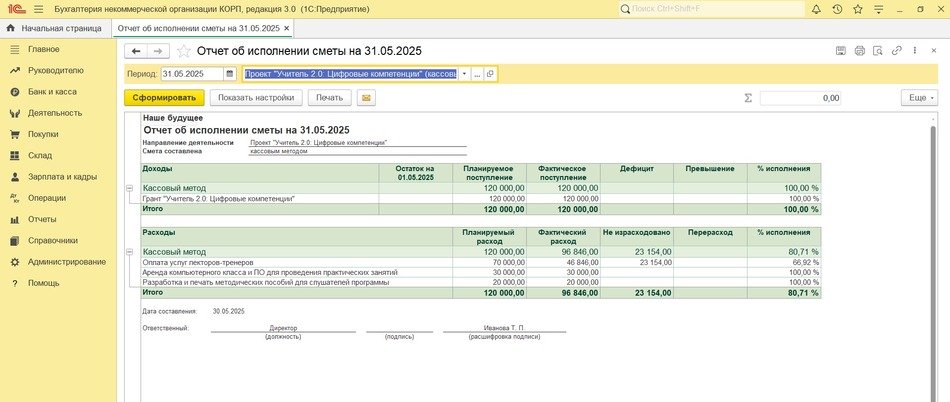950x402 pixels.
Task: Open the period calendar picker
Action: (x=230, y=74)
